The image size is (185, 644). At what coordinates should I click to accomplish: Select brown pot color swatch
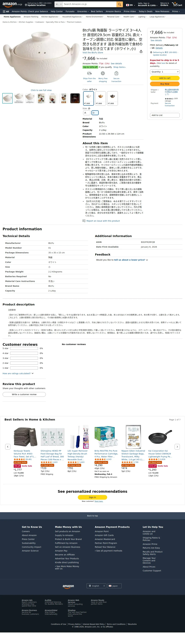[100, 98]
